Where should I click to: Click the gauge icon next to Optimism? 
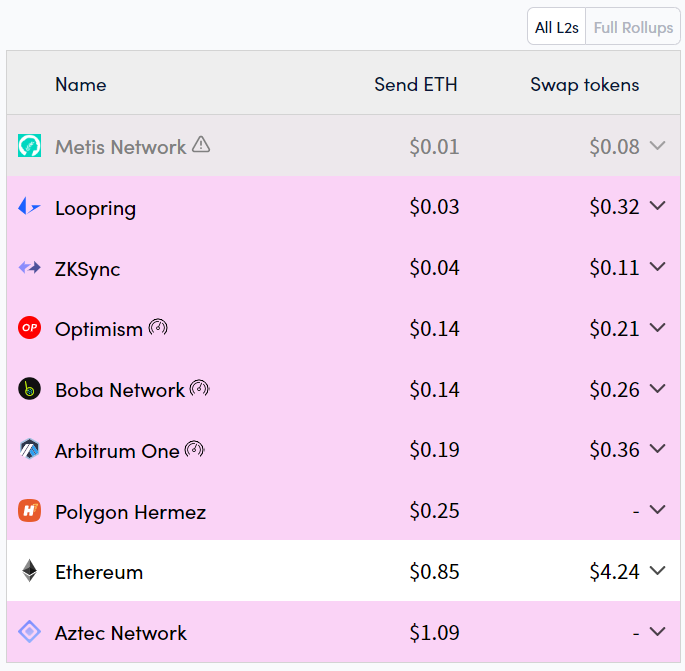158,327
